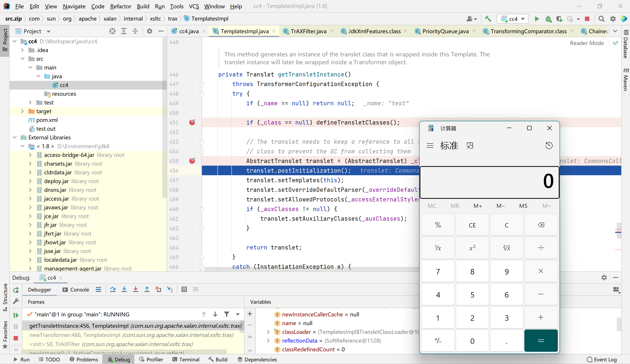
Task: Click the Rerun cc4 debug icon
Action: [16, 290]
